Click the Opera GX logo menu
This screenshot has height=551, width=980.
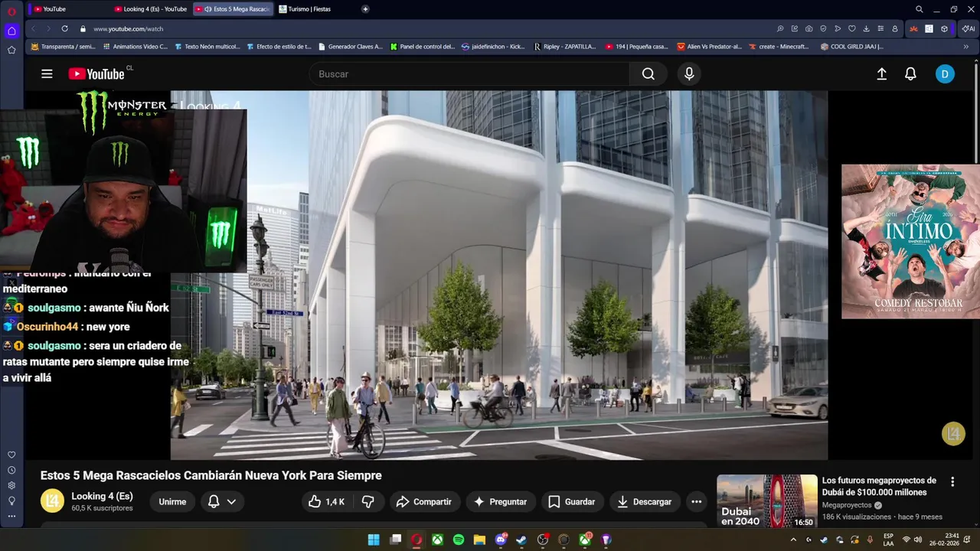11,11
